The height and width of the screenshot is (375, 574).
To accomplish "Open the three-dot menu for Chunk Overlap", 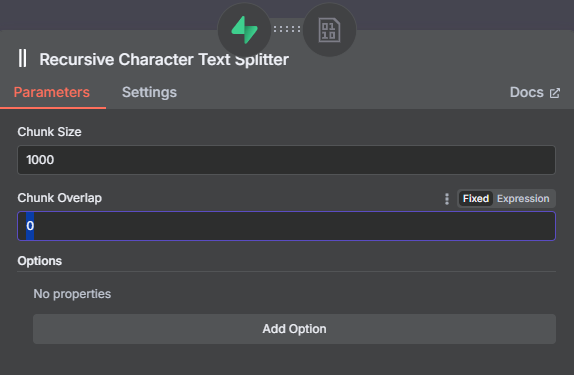I will coord(447,199).
